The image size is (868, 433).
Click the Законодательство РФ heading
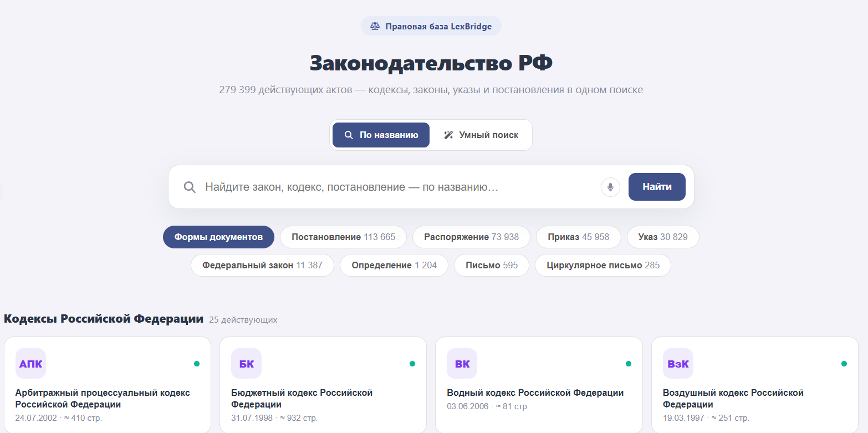[x=431, y=63]
